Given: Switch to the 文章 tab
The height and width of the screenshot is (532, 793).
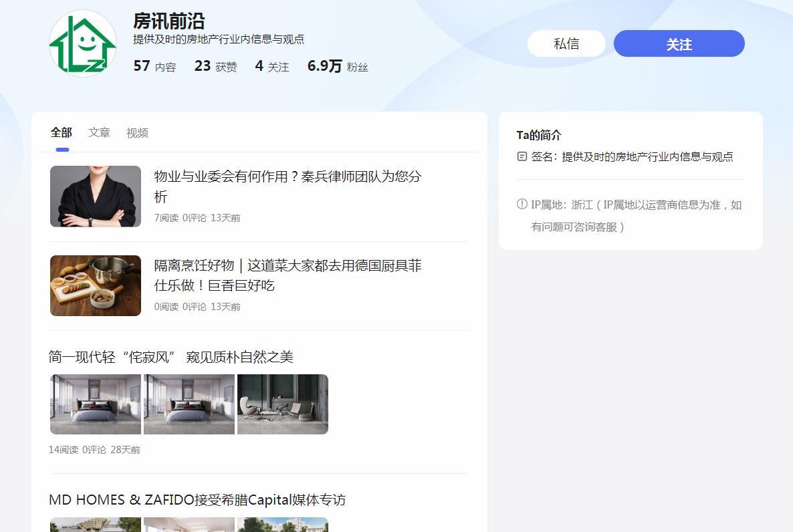Looking at the screenshot, I should tap(99, 132).
